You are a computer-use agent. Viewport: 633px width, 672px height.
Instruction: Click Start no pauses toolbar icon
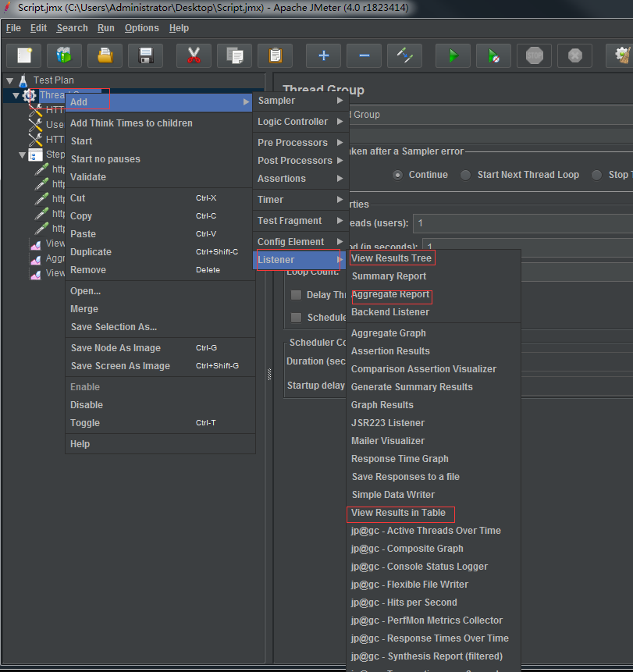click(x=494, y=55)
